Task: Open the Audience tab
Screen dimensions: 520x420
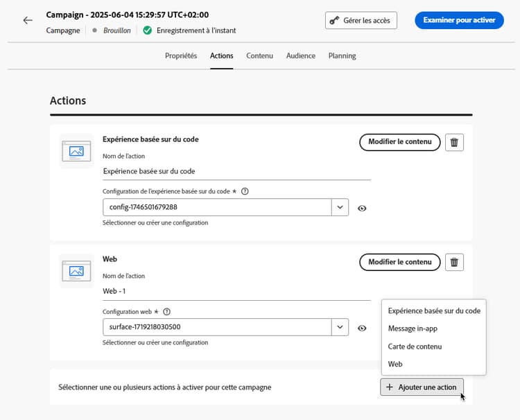Action: click(x=301, y=55)
